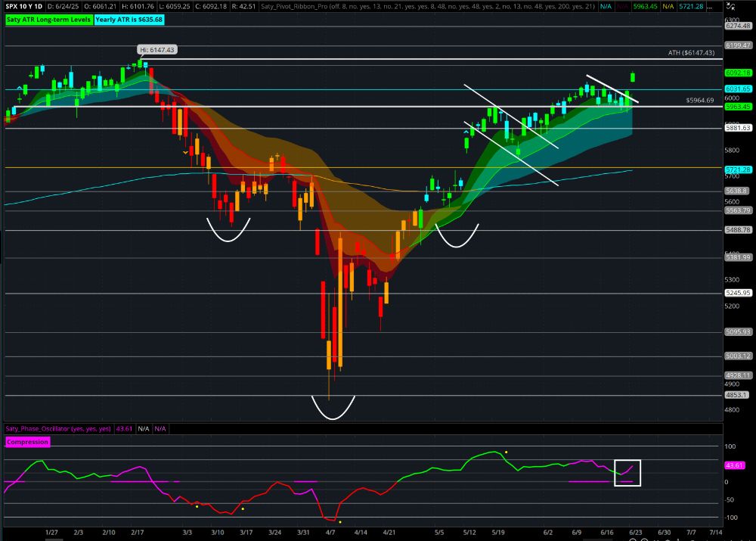Click the D: 6/24/25 date value
756x541 pixels.
[64, 6]
